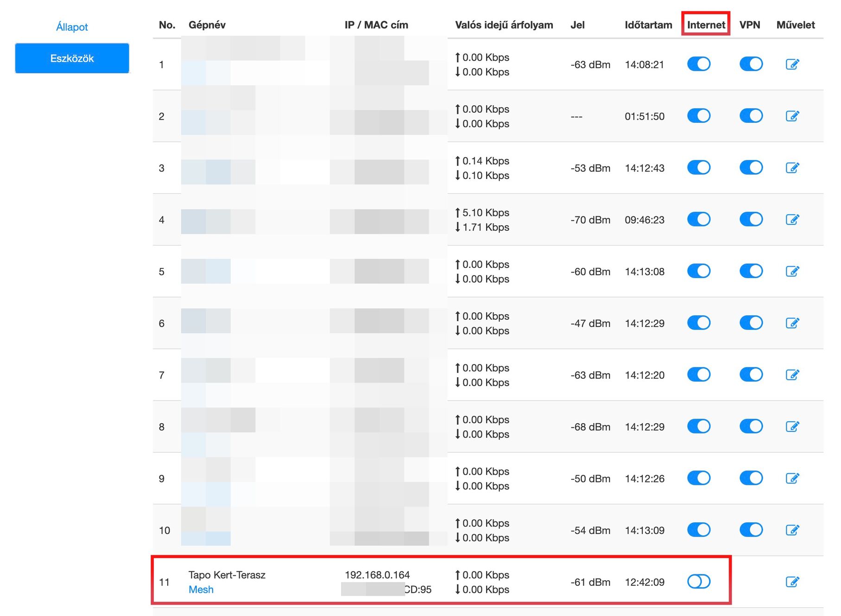
Task: Edit device number 6 entry
Action: [792, 323]
